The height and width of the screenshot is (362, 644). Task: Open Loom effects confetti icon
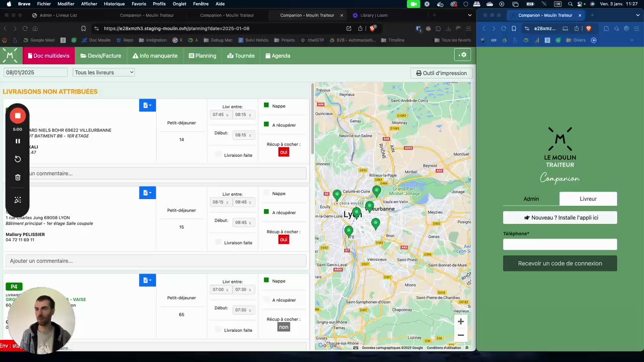point(18,200)
